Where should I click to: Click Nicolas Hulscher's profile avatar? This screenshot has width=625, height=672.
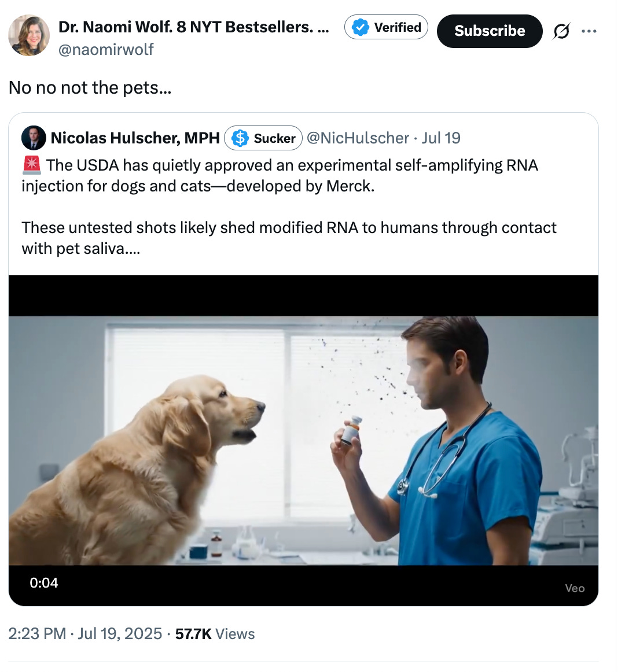tap(33, 138)
